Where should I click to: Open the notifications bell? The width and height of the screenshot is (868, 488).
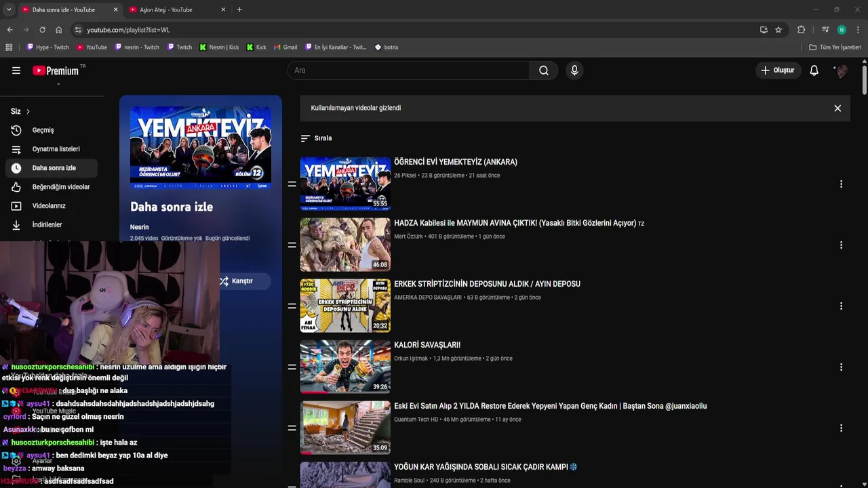814,70
